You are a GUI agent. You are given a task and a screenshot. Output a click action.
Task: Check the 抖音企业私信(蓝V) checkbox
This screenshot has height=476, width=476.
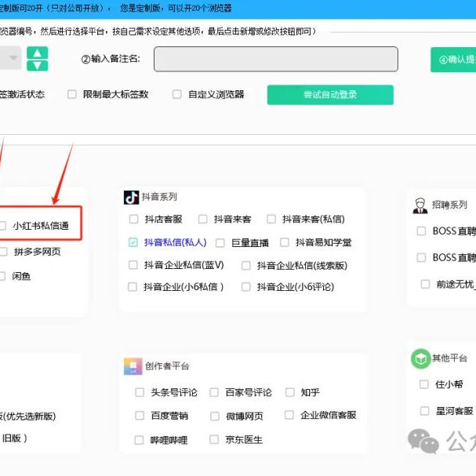[133, 265]
